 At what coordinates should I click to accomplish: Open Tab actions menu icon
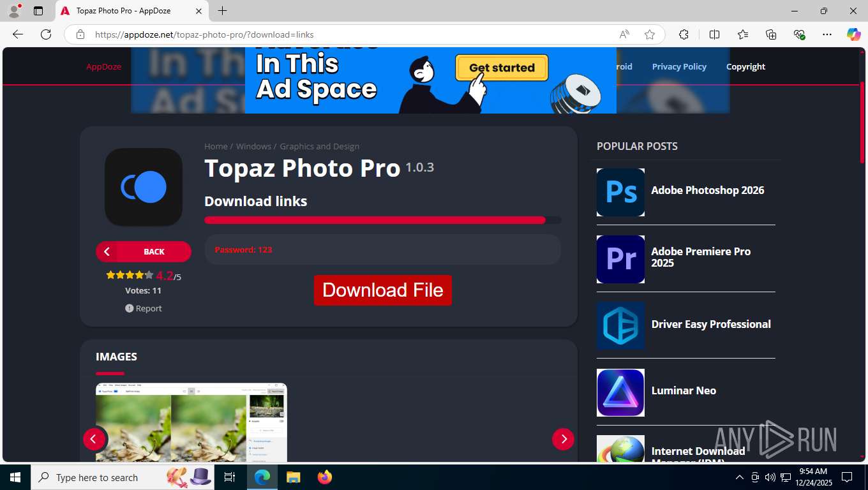[38, 11]
